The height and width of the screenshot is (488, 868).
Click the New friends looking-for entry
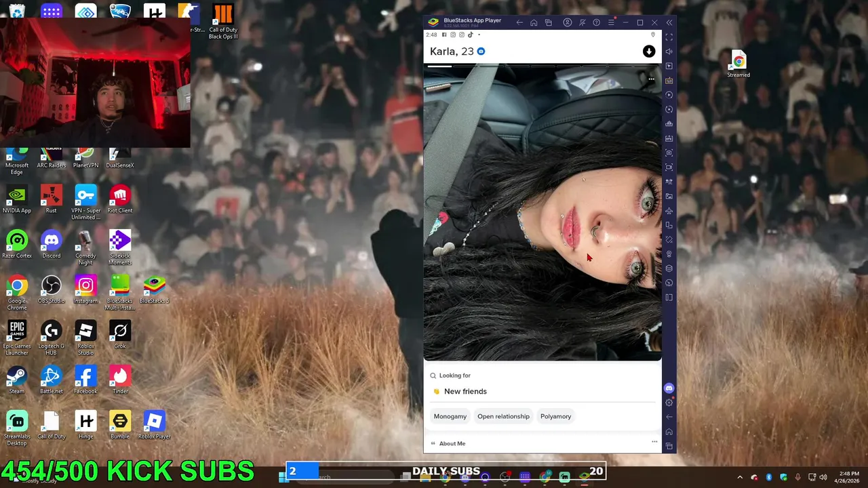click(x=465, y=391)
